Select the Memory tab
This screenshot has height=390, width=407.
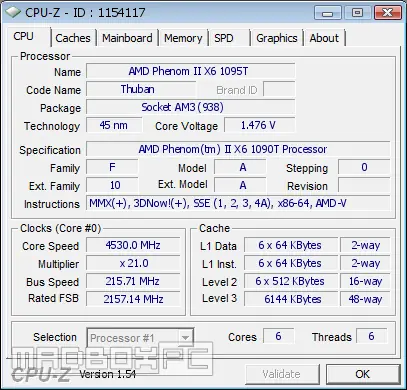(x=183, y=38)
